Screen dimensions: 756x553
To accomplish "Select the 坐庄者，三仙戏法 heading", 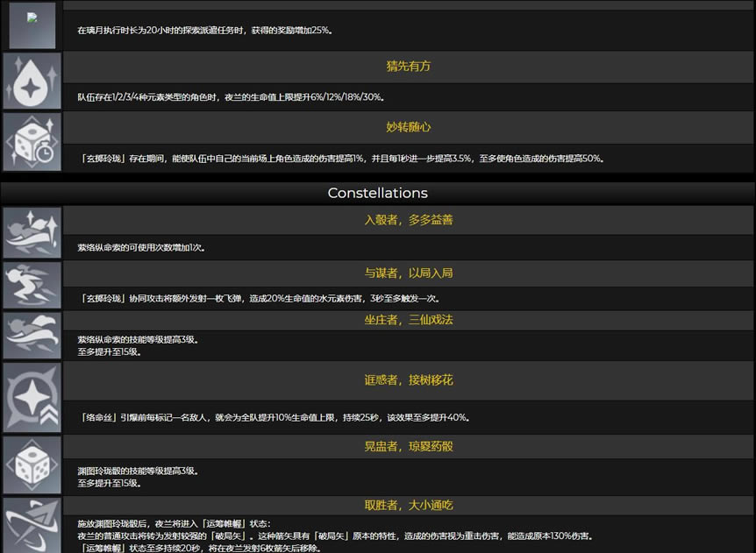I will (408, 320).
